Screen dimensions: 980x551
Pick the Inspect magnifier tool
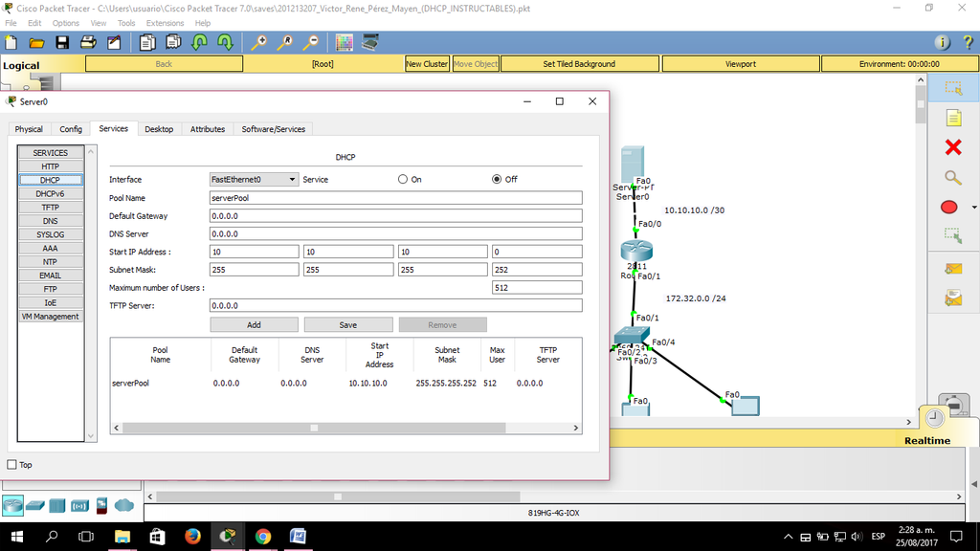[x=953, y=178]
